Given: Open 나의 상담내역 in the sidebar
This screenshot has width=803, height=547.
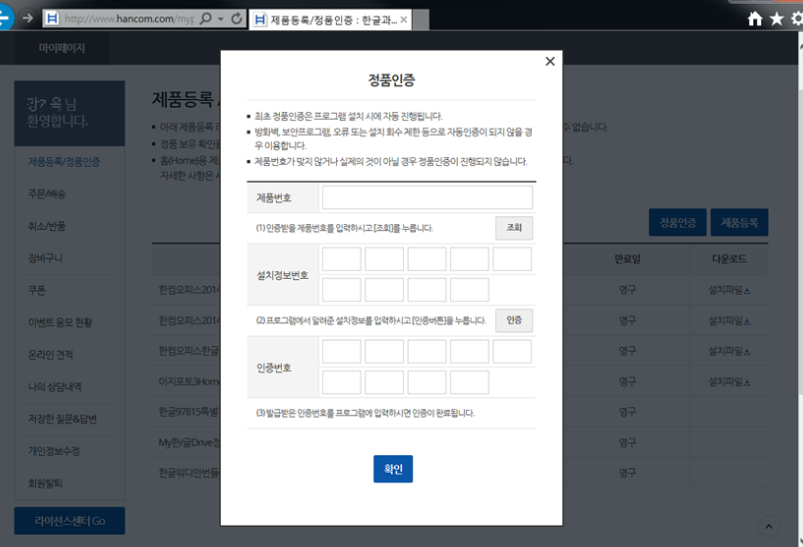Looking at the screenshot, I should click(54, 387).
